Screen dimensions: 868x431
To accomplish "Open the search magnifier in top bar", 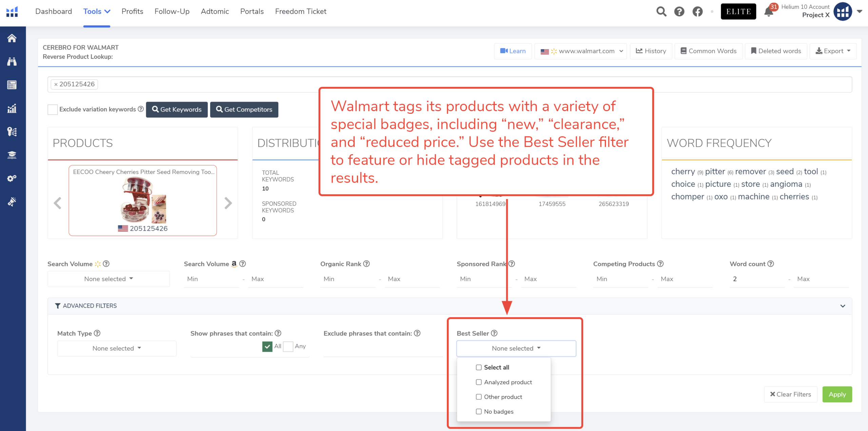I will point(661,12).
